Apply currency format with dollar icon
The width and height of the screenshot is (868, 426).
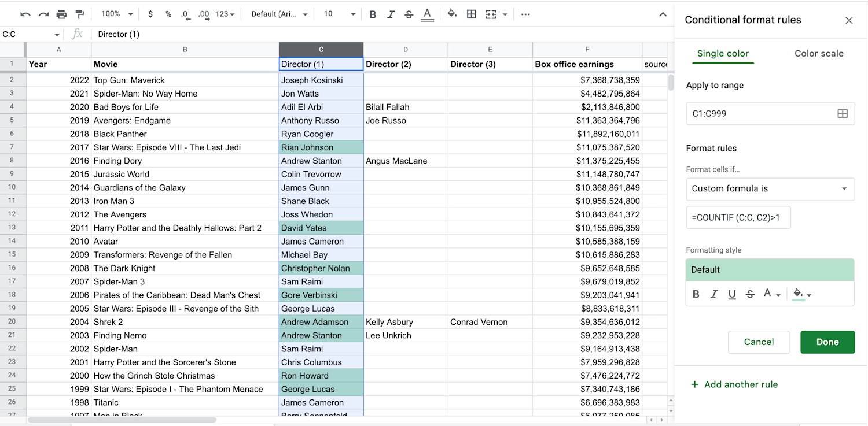click(150, 14)
